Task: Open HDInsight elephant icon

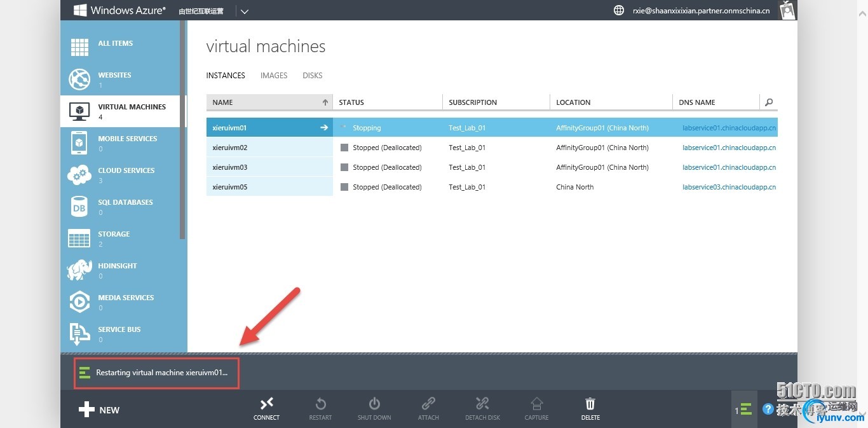Action: pyautogui.click(x=79, y=270)
